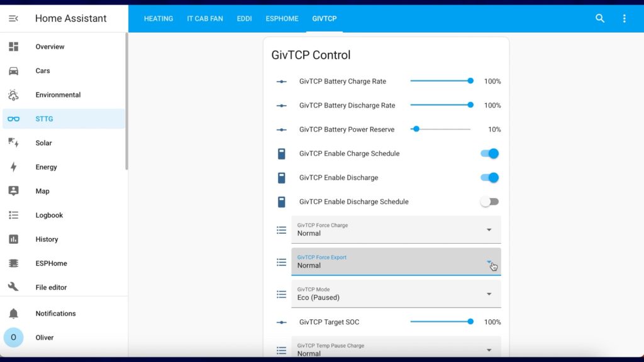Click the Home Assistant title

(70, 18)
